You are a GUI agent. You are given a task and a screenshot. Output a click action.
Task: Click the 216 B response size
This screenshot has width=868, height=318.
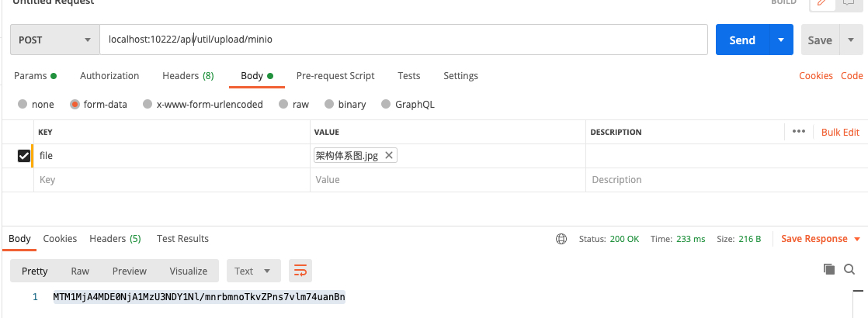pos(748,239)
